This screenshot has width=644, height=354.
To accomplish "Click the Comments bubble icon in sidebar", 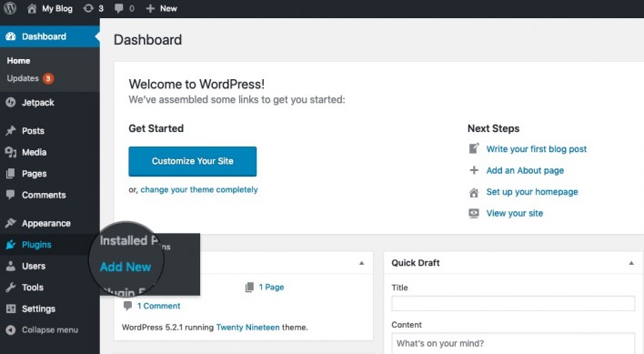I will [11, 194].
